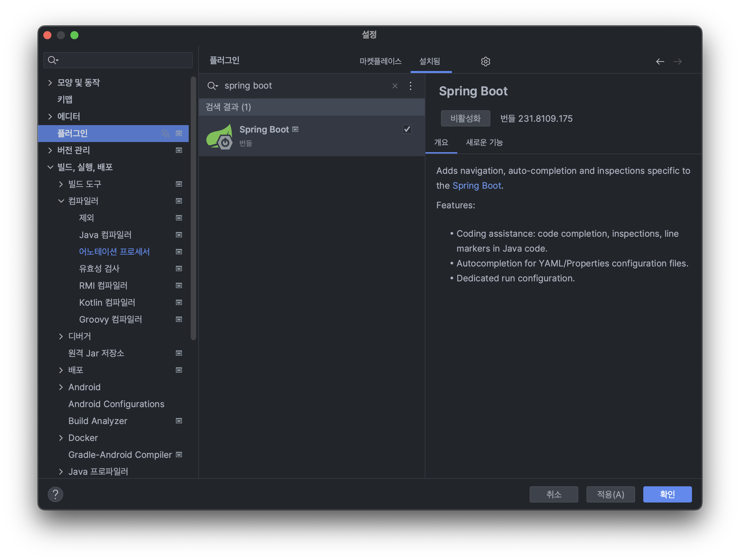
Task: Click the project icon on 유효성 검사 row
Action: 179,269
